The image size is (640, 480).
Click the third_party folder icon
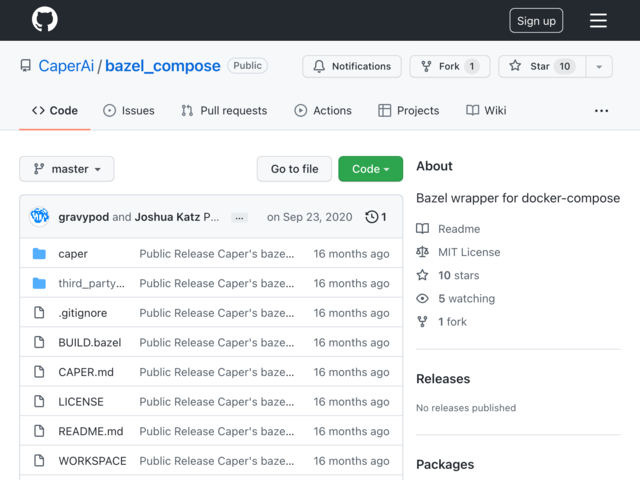(39, 283)
